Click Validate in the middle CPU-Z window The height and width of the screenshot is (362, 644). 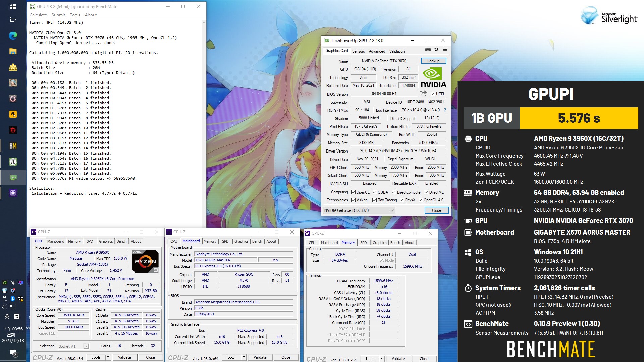[x=260, y=357]
